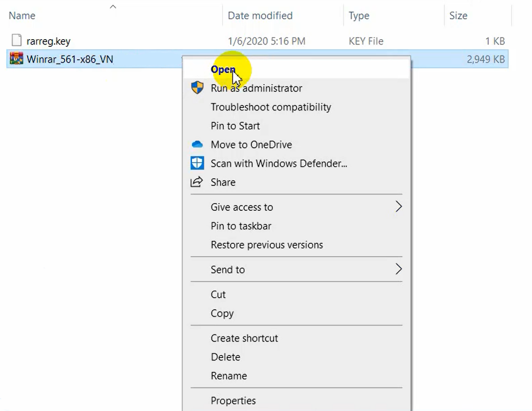Image resolution: width=532 pixels, height=411 pixels.
Task: Pin the installer to Start
Action: tap(235, 126)
